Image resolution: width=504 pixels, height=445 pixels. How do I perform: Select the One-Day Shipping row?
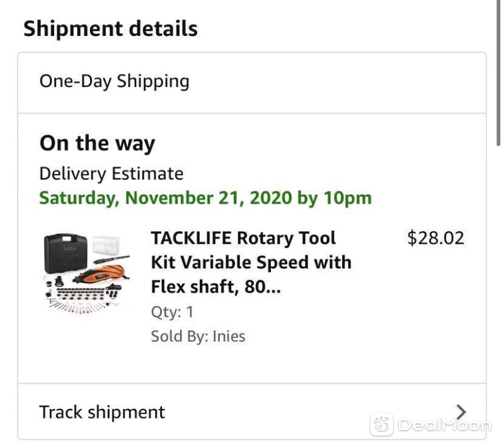click(252, 83)
